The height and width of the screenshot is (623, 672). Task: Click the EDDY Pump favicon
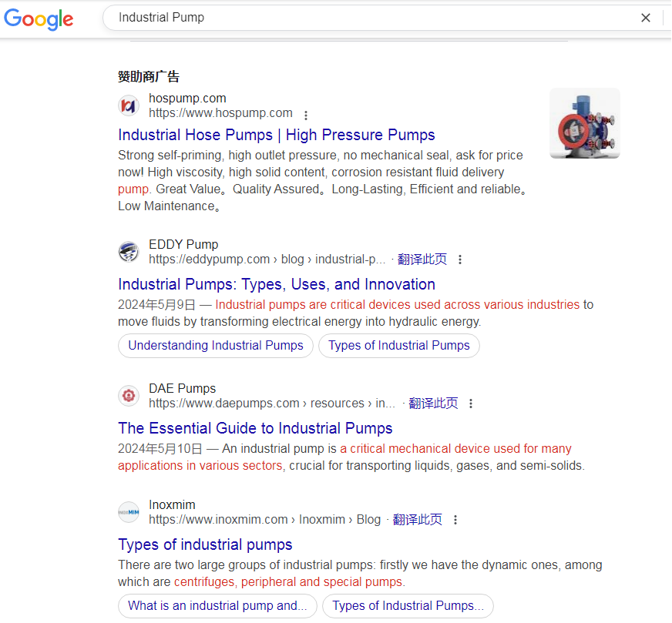(129, 252)
